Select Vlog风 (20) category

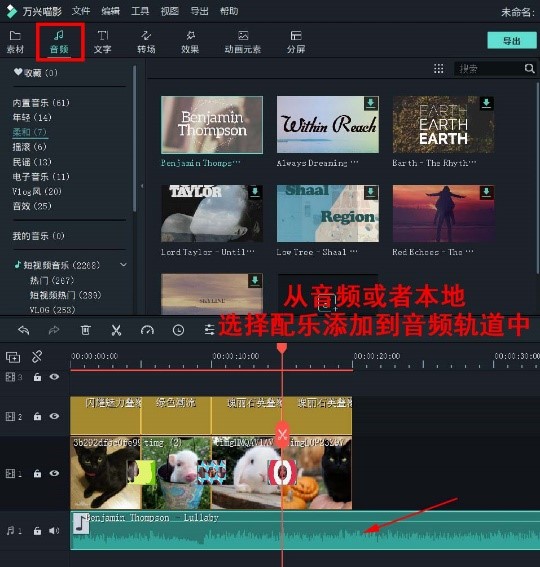tap(37, 191)
